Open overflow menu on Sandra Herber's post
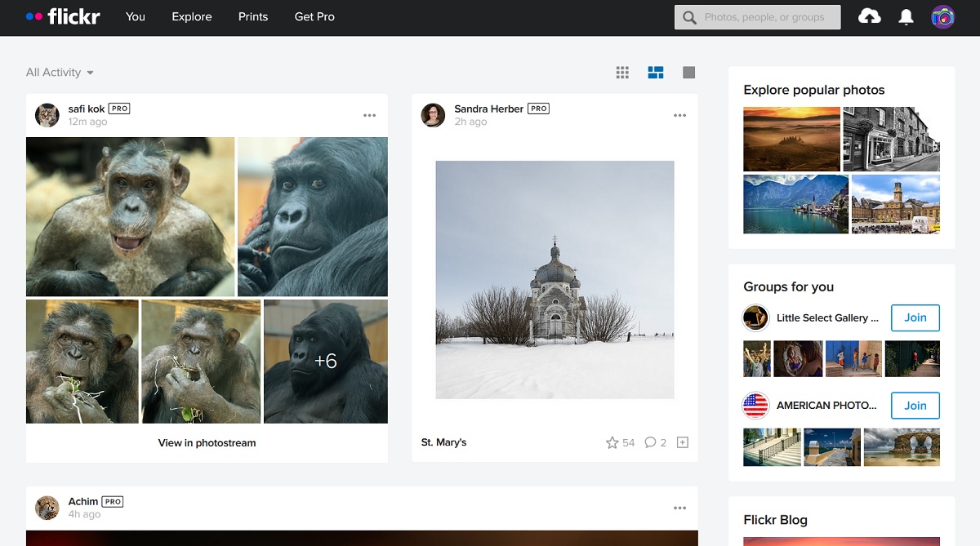Screen dimensions: 980x546 680,115
